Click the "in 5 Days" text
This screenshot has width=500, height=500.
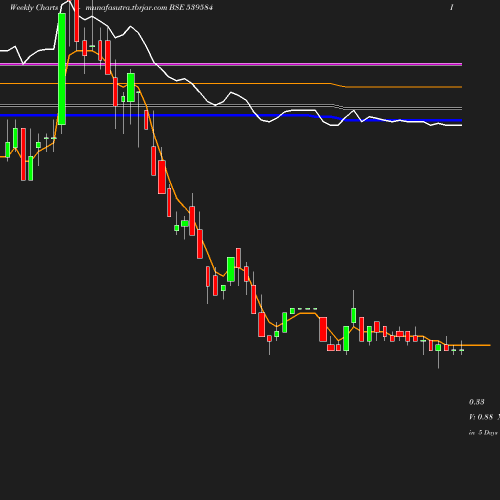click(483, 433)
